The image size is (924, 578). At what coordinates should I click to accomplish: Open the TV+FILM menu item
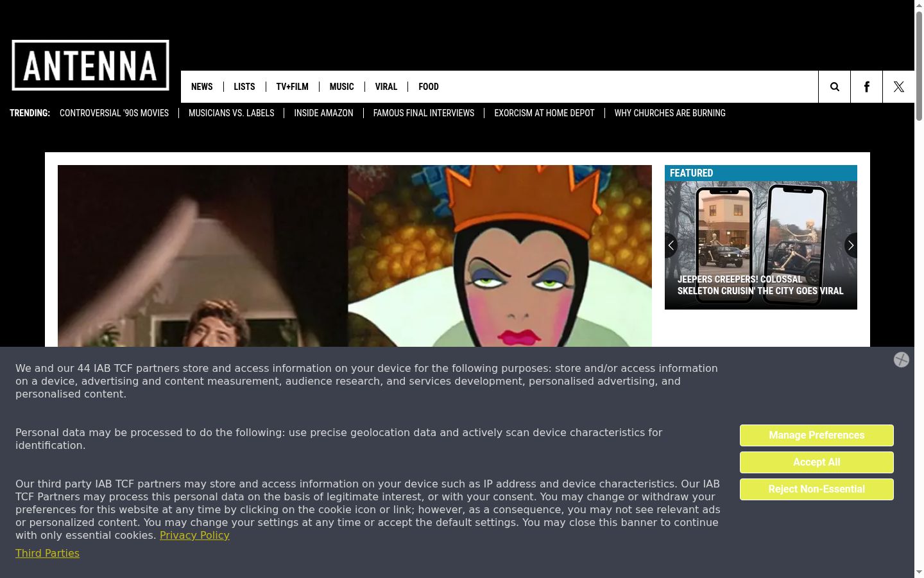[292, 87]
